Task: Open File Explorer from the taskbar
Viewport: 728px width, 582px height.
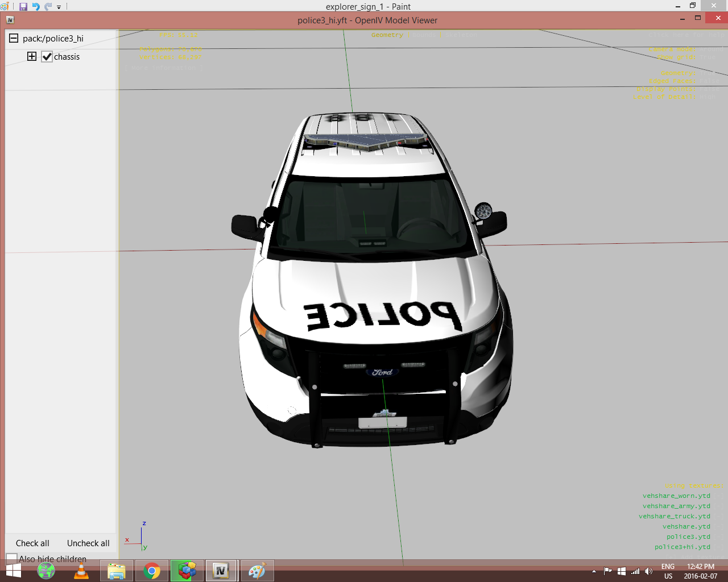Action: click(117, 571)
